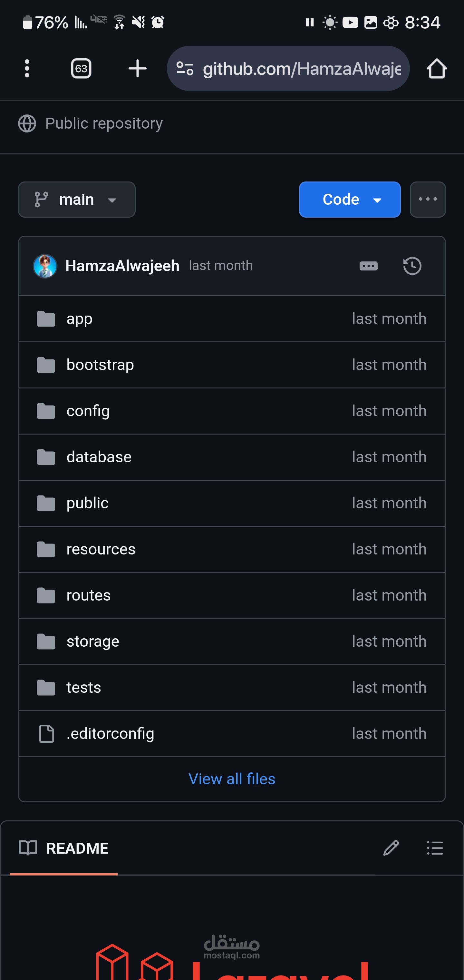Click the file icon beside .editorconfig
The width and height of the screenshot is (464, 980).
click(46, 733)
